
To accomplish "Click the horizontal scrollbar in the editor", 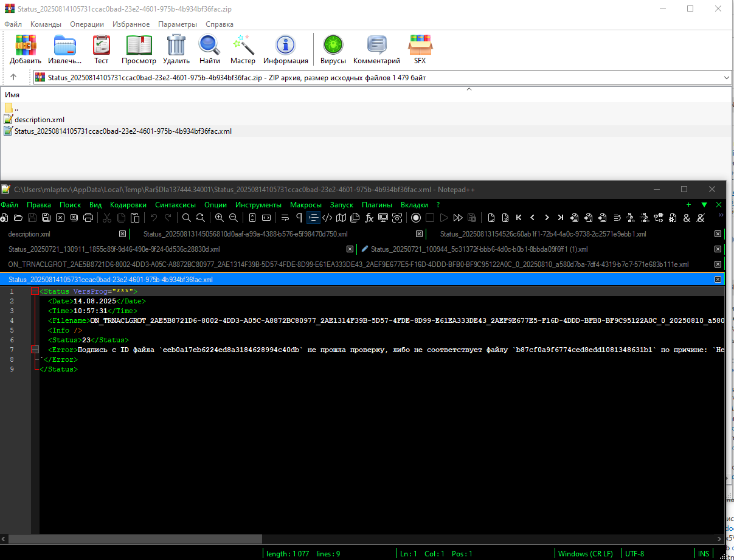I will 135,539.
